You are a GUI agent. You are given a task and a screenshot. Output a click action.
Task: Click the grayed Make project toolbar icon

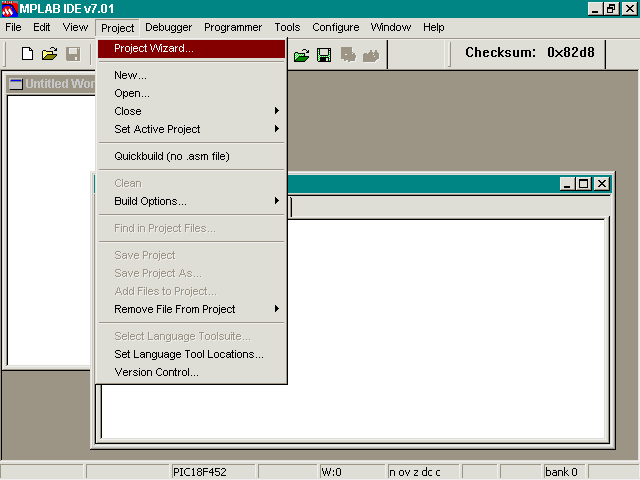[371, 56]
